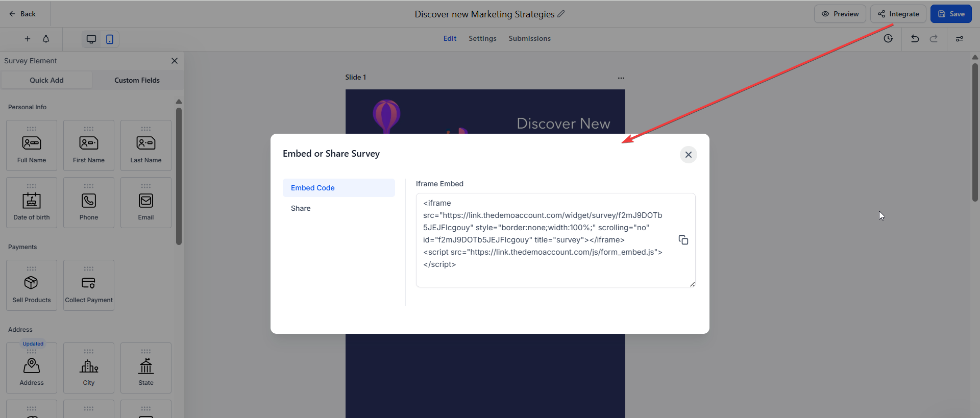Select the Quick Add tab
The width and height of the screenshot is (980, 418).
pyautogui.click(x=46, y=80)
